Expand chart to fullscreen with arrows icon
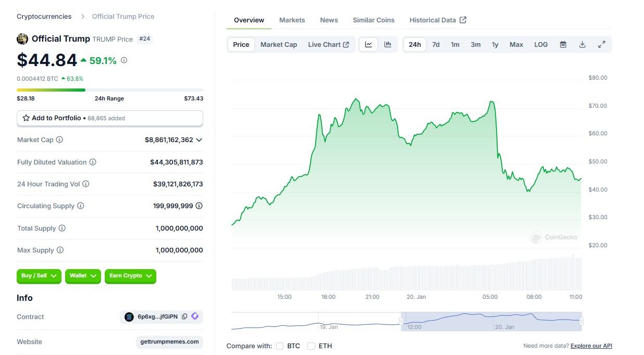644x355 pixels. [602, 44]
